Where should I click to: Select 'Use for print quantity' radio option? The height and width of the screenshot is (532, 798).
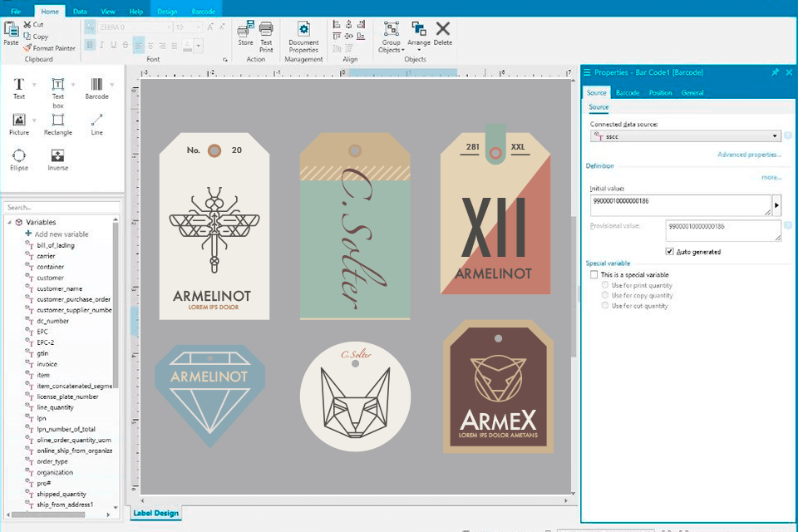click(605, 285)
